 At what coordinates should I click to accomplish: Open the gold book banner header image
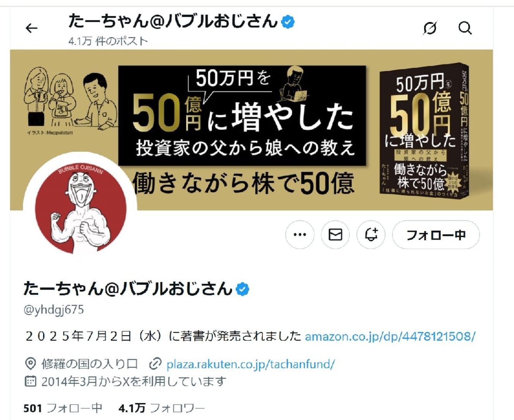click(251, 130)
